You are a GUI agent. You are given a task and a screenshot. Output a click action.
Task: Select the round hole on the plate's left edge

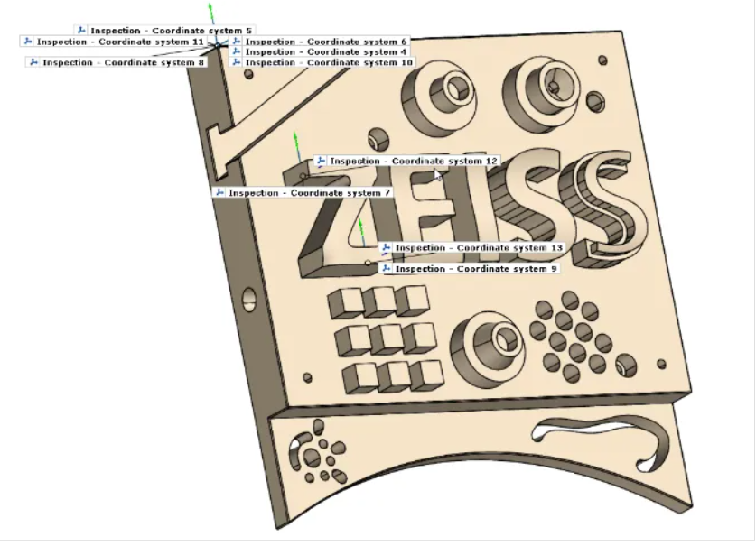[248, 300]
